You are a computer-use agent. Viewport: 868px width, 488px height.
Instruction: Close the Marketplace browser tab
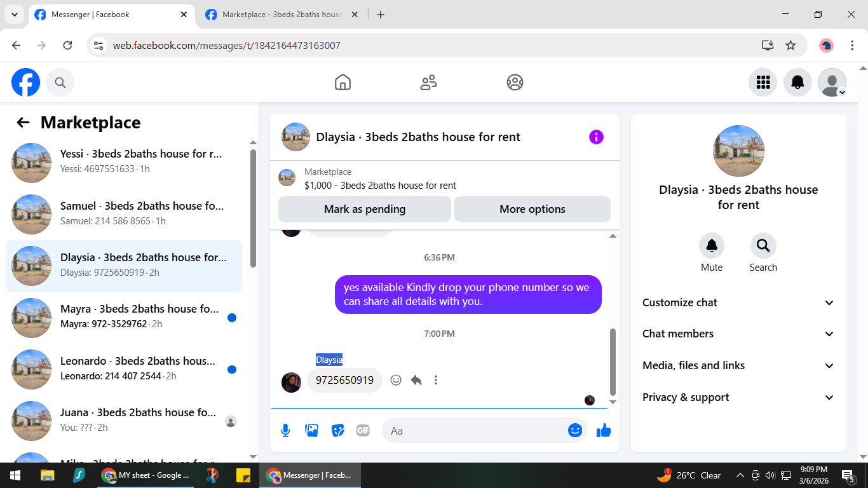[355, 15]
